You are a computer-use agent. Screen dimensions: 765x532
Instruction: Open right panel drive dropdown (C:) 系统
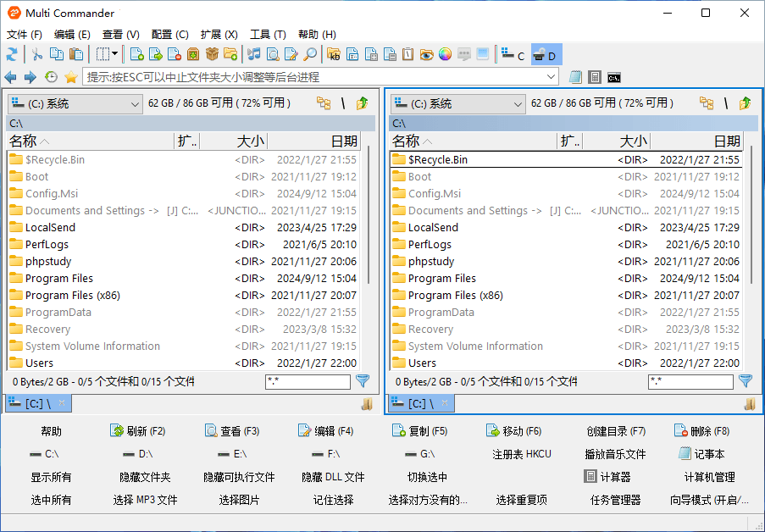click(x=458, y=103)
